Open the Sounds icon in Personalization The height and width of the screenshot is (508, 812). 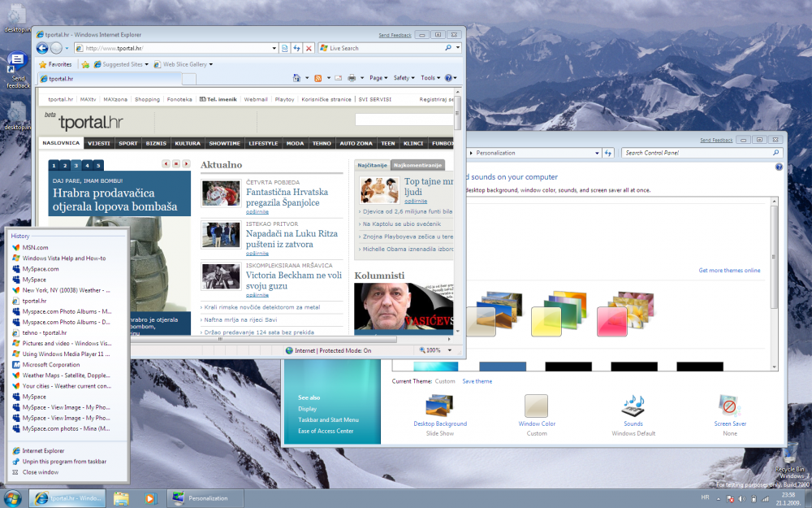(x=633, y=406)
